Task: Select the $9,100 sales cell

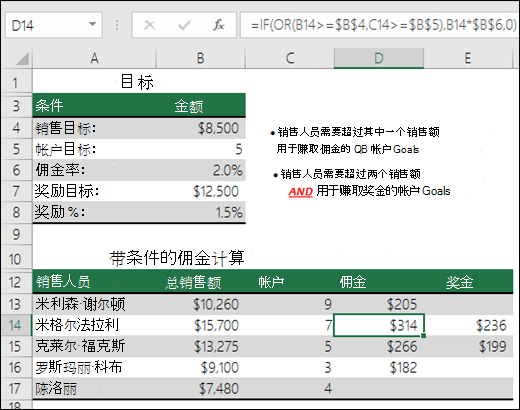Action: 201,367
